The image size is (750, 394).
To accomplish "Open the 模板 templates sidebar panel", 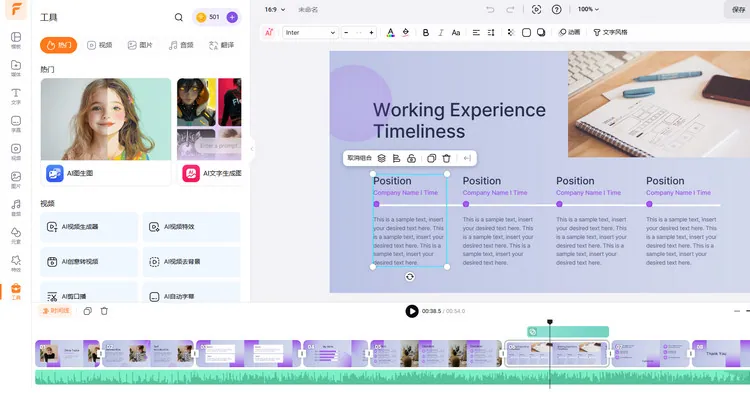I will pyautogui.click(x=16, y=40).
